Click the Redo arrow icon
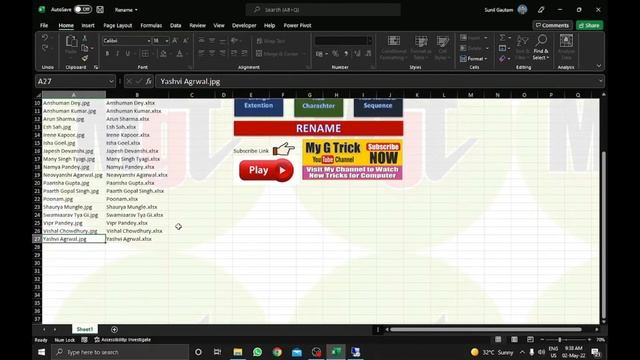The image size is (640, 360). click(45, 48)
